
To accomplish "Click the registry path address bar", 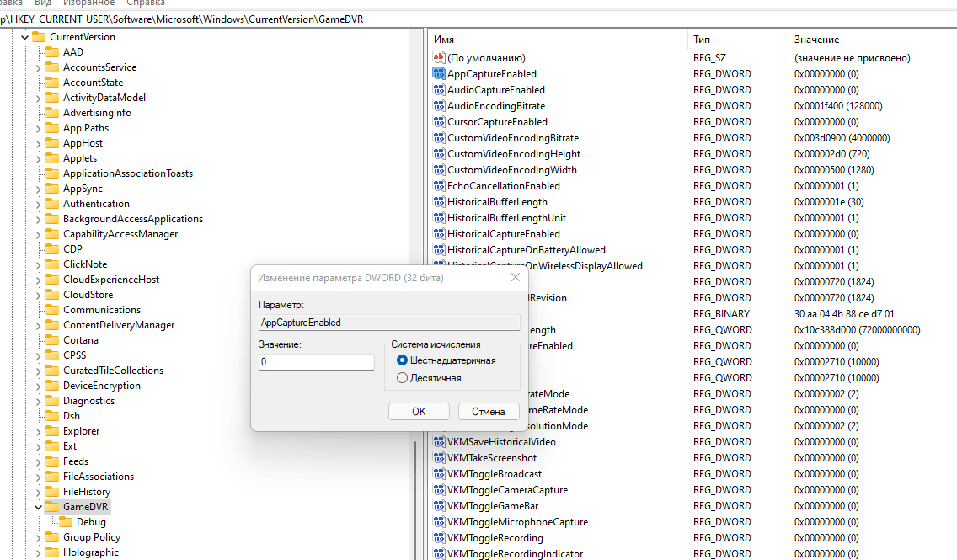I will tap(478, 19).
